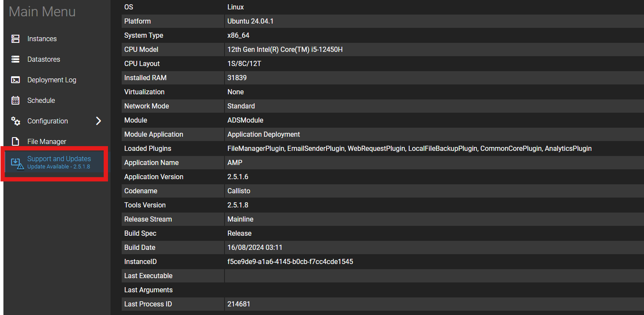644x315 pixels.
Task: Click the Configuration gears icon
Action: click(15, 121)
